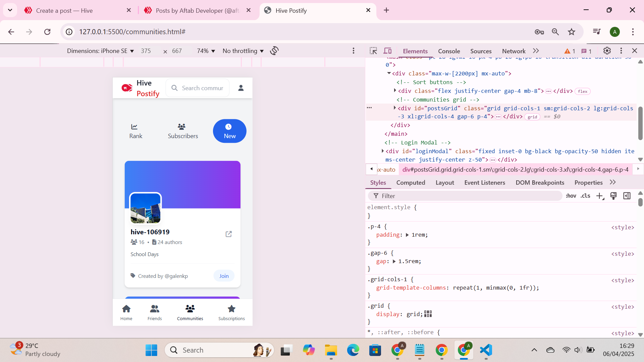644x362 pixels.
Task: Click the Hive Postify logo icon
Action: (x=127, y=88)
